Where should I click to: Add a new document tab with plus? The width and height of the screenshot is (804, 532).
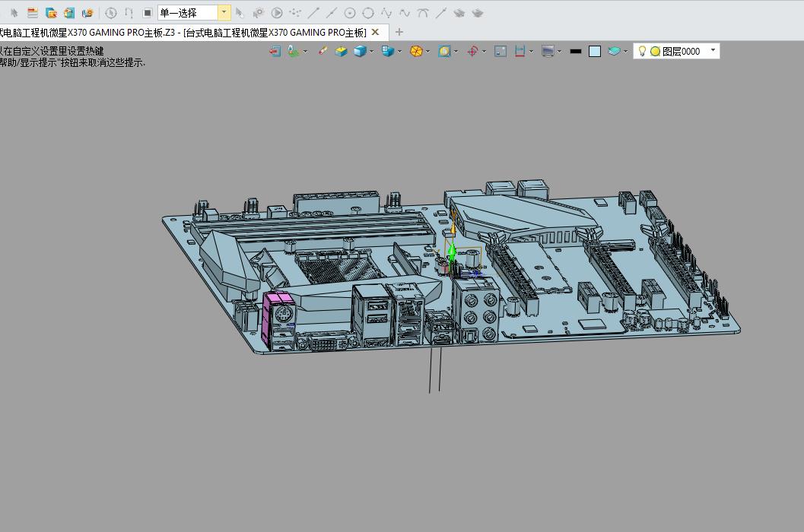399,32
